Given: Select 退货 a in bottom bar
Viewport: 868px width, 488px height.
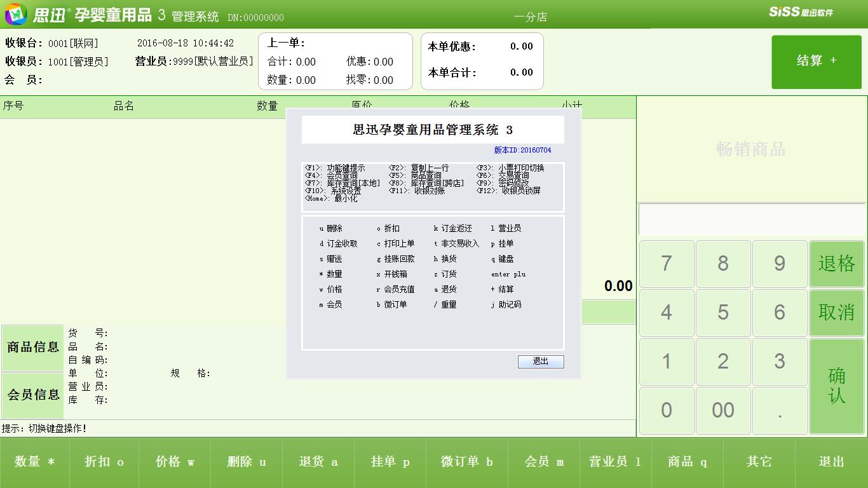Looking at the screenshot, I should tap(318, 462).
